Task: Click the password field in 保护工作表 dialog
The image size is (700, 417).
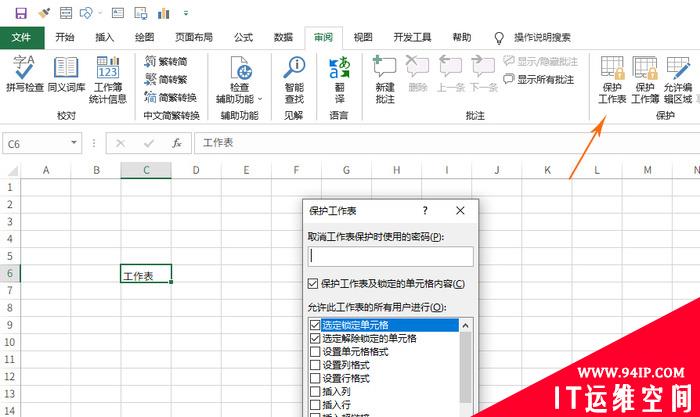Action: click(391, 257)
